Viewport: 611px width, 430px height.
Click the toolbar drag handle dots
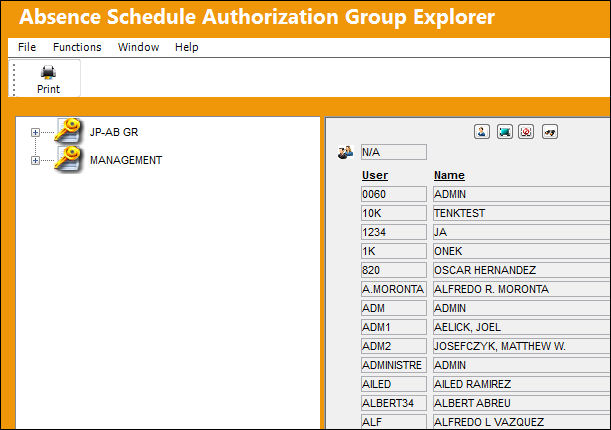(14, 79)
